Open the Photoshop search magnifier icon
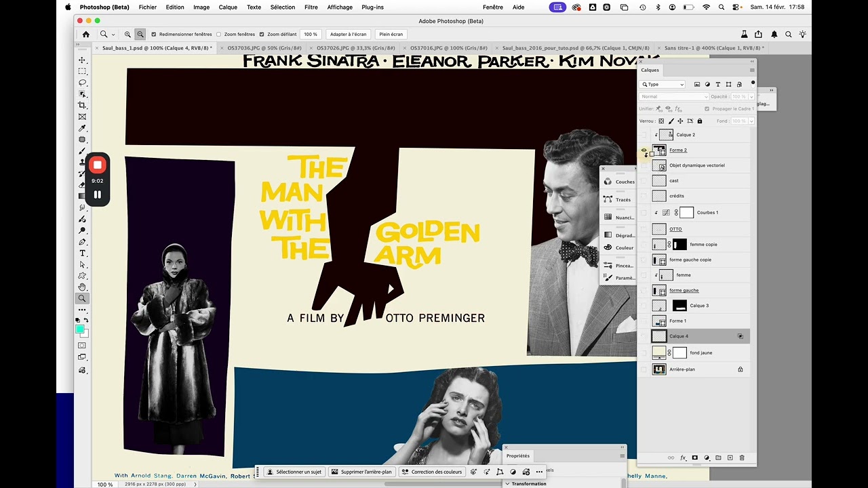The width and height of the screenshot is (868, 488). tap(789, 34)
